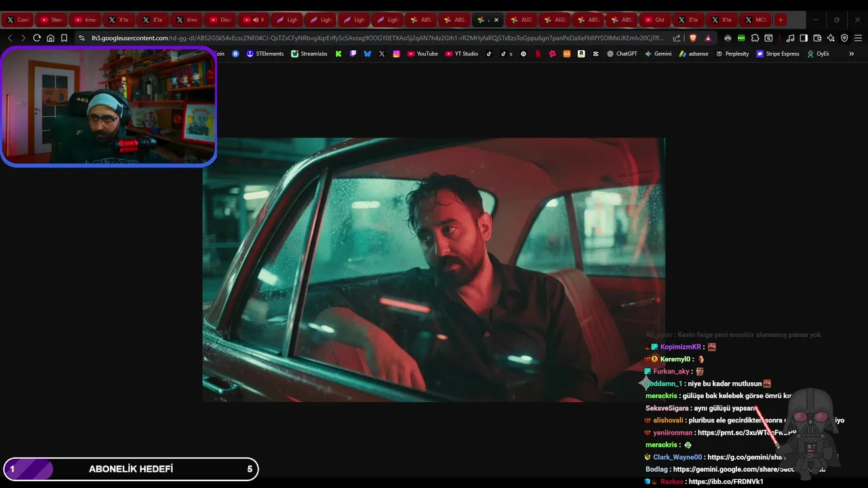
Task: Open the X bookmark in the bookmarks bar
Action: pos(382,54)
